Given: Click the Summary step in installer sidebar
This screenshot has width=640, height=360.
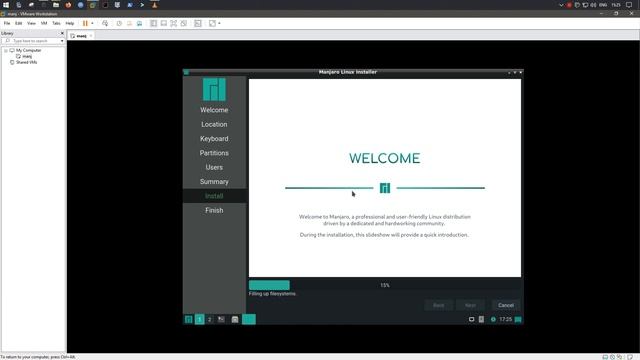Looking at the screenshot, I should pyautogui.click(x=214, y=182).
